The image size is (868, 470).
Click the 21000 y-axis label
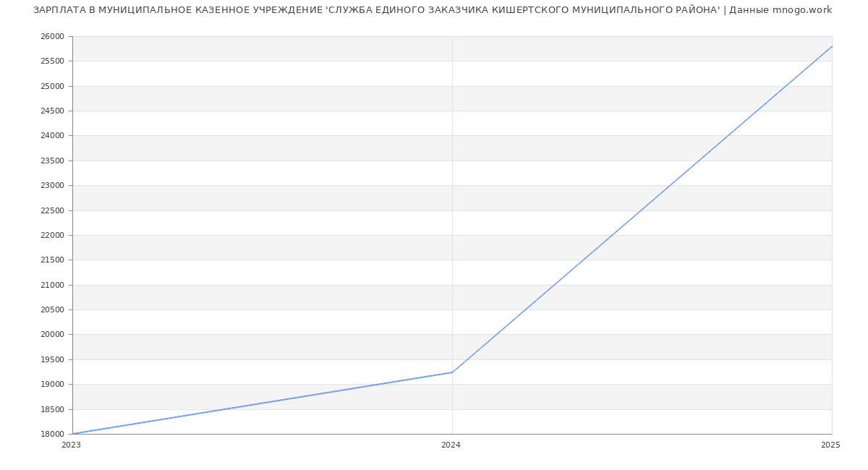coord(53,285)
